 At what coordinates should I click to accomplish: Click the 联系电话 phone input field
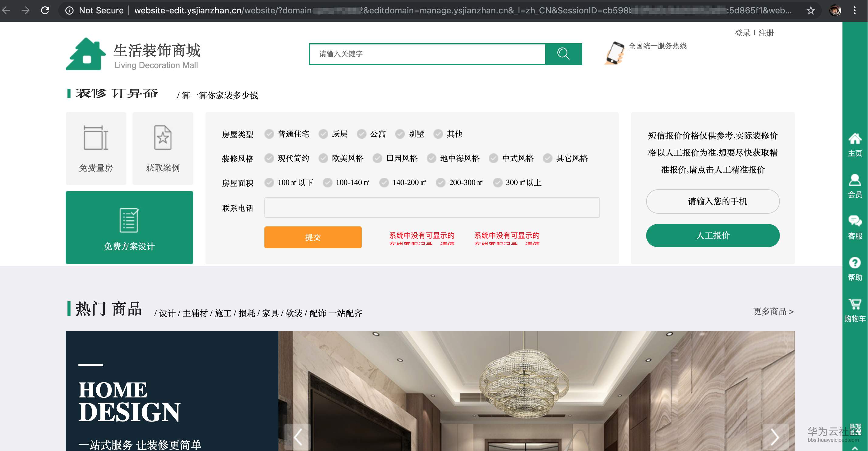(x=432, y=208)
